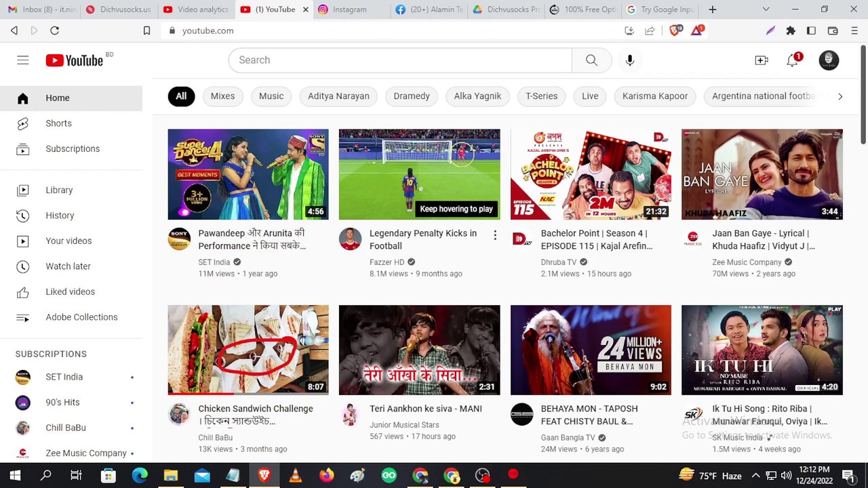Open Microsoft Edge from the taskbar
This screenshot has height=488, width=868.
(140, 476)
